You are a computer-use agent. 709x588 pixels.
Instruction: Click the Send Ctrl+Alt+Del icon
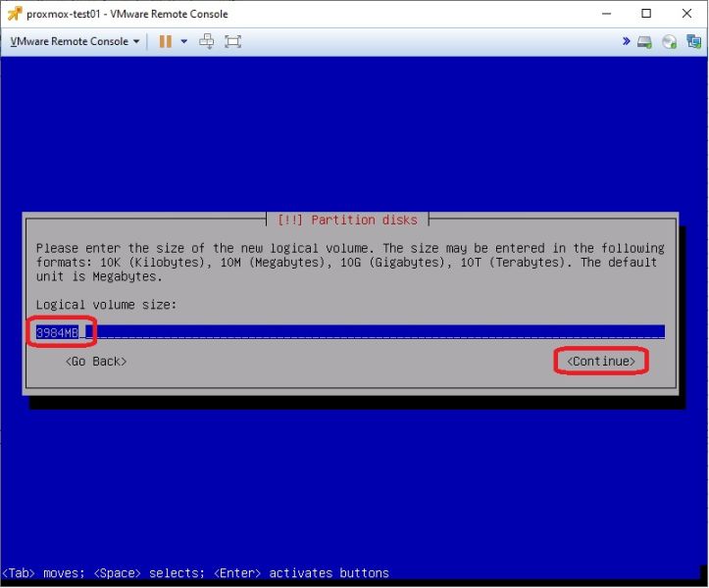(x=207, y=41)
